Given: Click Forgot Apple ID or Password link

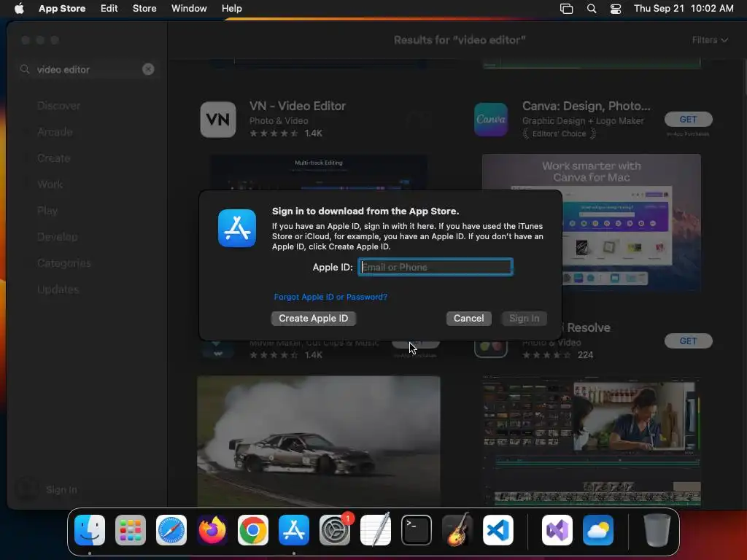Looking at the screenshot, I should tap(330, 297).
